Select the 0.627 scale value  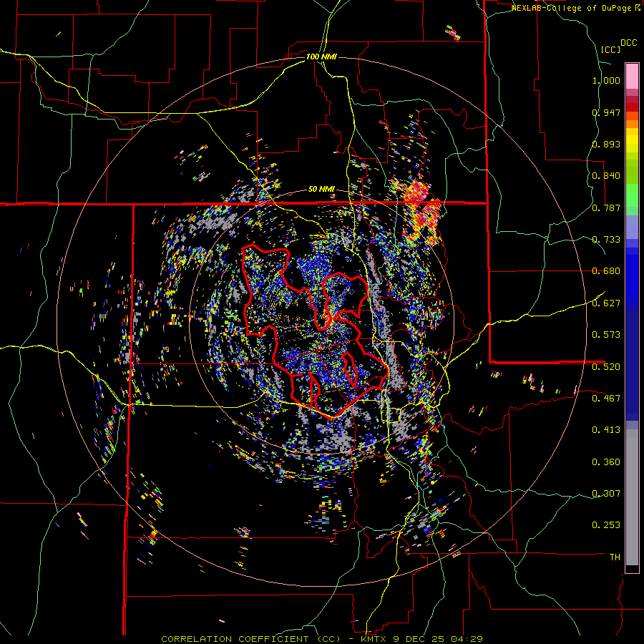pos(606,303)
